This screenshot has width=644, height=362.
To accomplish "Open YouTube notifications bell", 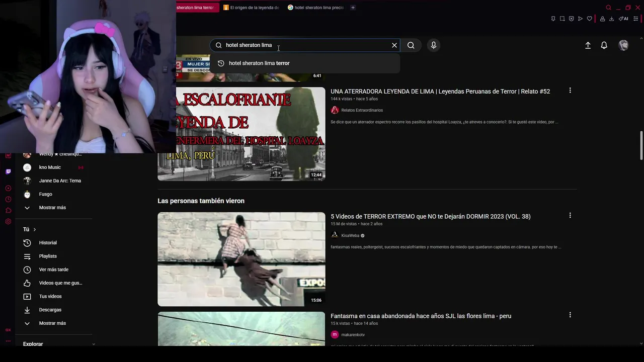I will coord(604,45).
